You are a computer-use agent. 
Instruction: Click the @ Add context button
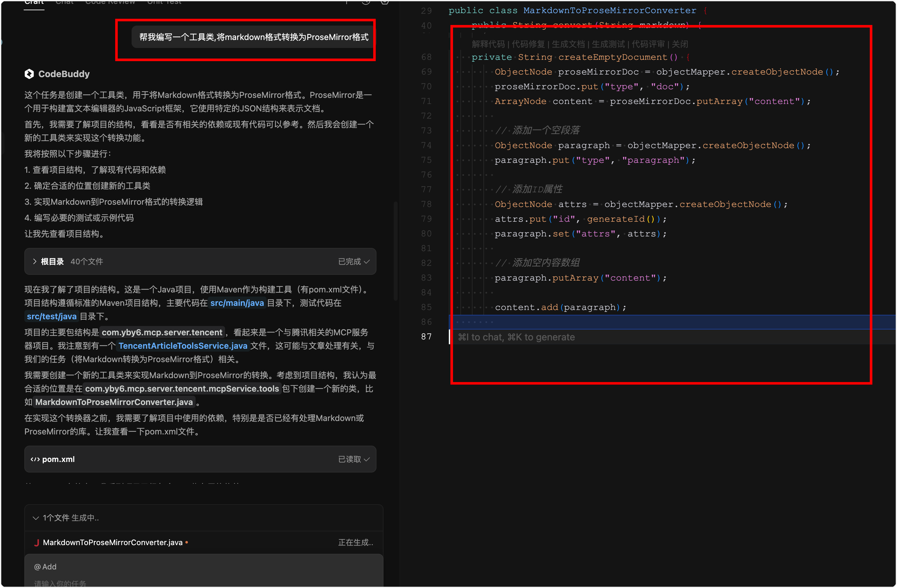click(45, 567)
